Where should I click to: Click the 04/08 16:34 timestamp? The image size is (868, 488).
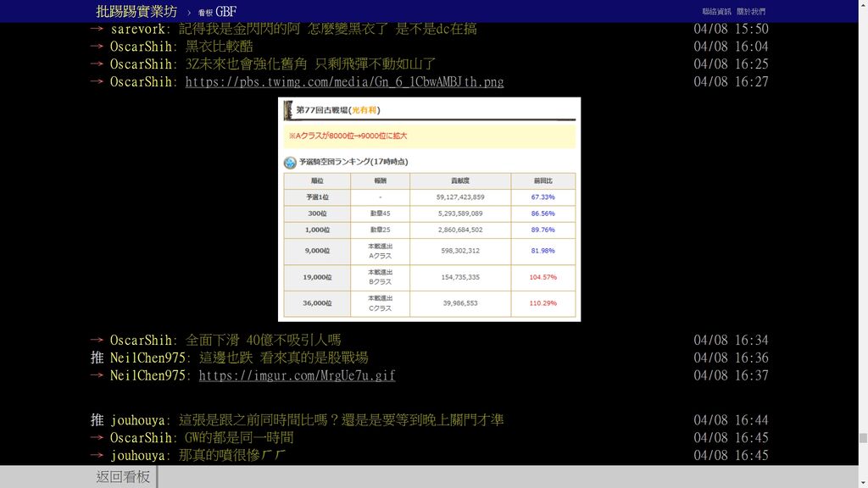(x=731, y=341)
